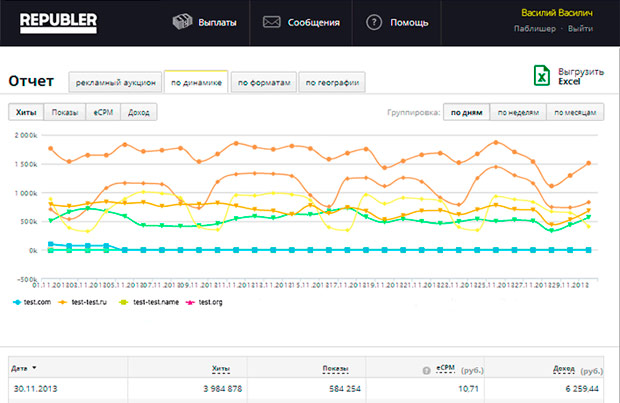Click the Republer logo
620x403 pixels.
53,20
